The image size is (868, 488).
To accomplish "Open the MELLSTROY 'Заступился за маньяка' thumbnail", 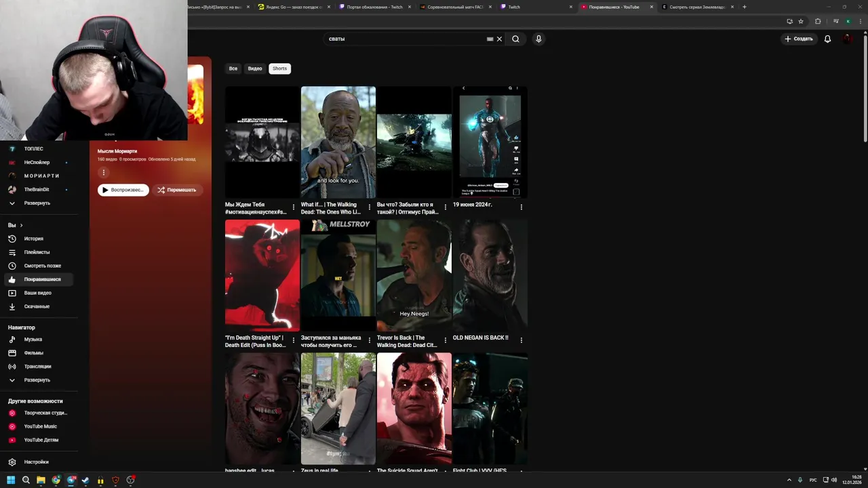I will pyautogui.click(x=338, y=276).
